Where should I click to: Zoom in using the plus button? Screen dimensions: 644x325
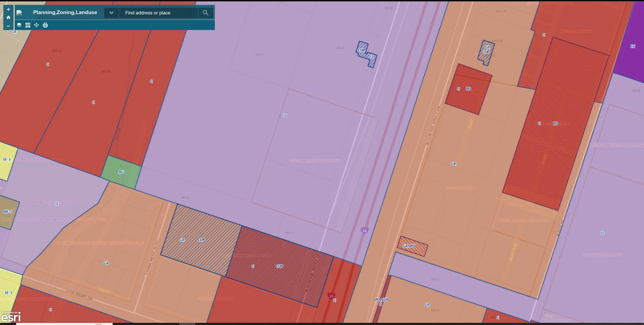tap(8, 10)
